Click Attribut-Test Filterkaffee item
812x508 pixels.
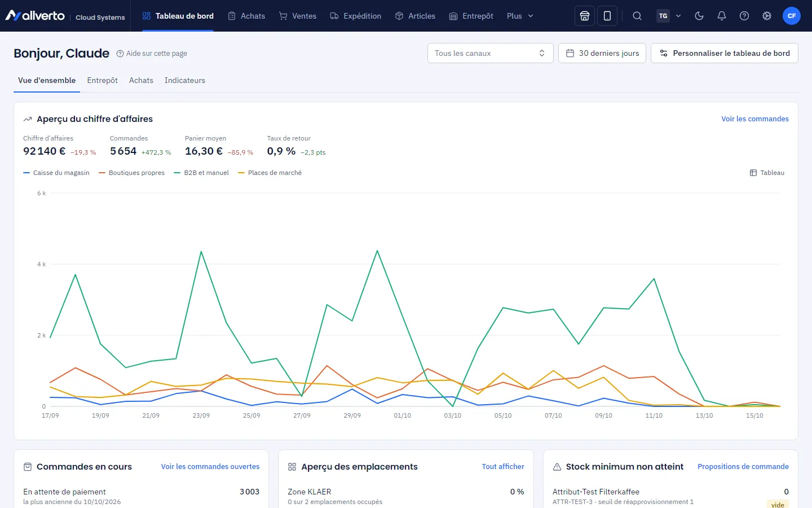pos(596,492)
